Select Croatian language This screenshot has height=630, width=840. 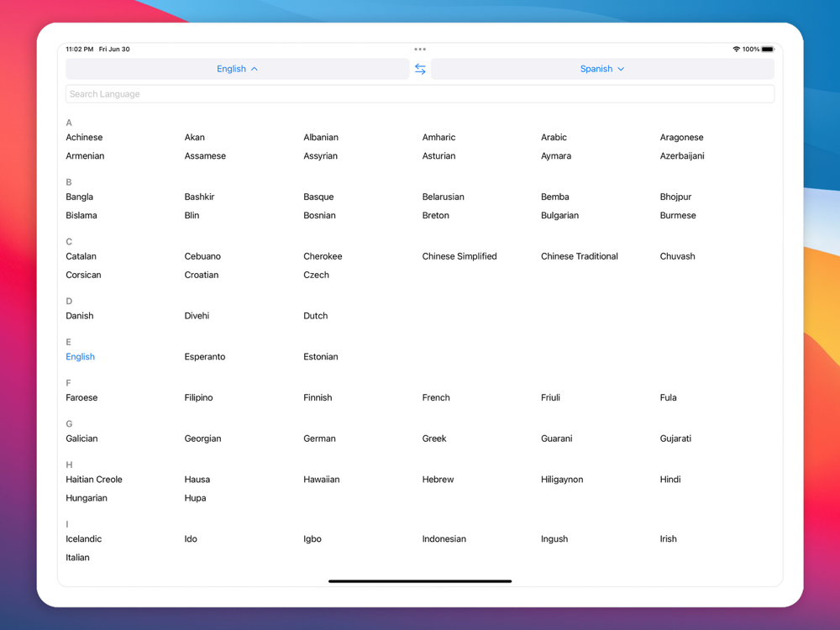point(202,275)
